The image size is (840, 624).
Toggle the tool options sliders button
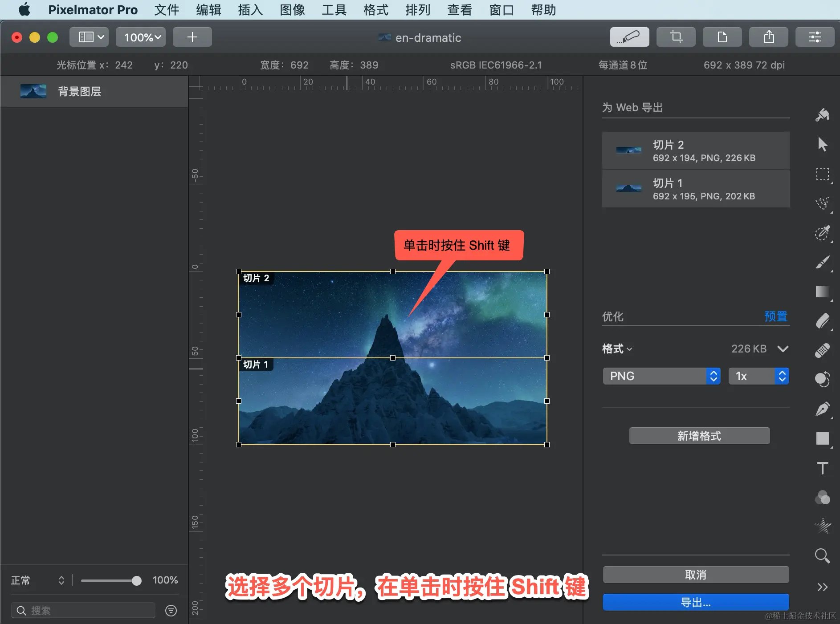[815, 37]
